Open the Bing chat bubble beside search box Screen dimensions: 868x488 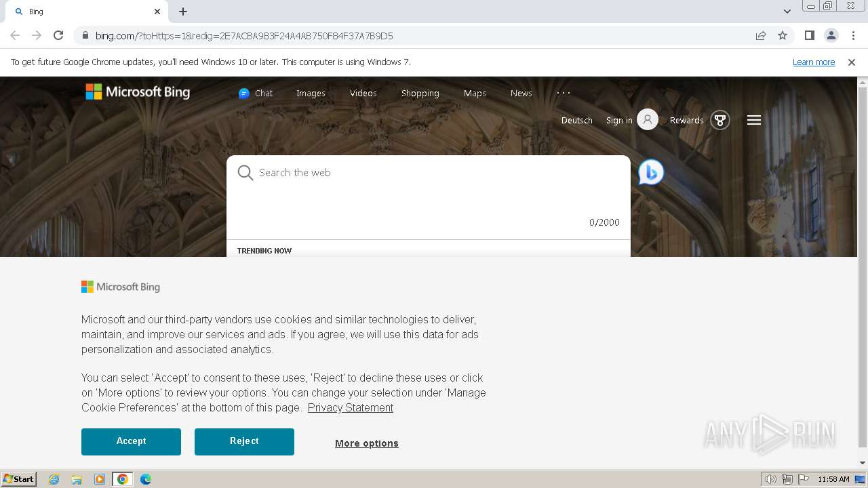tap(651, 172)
